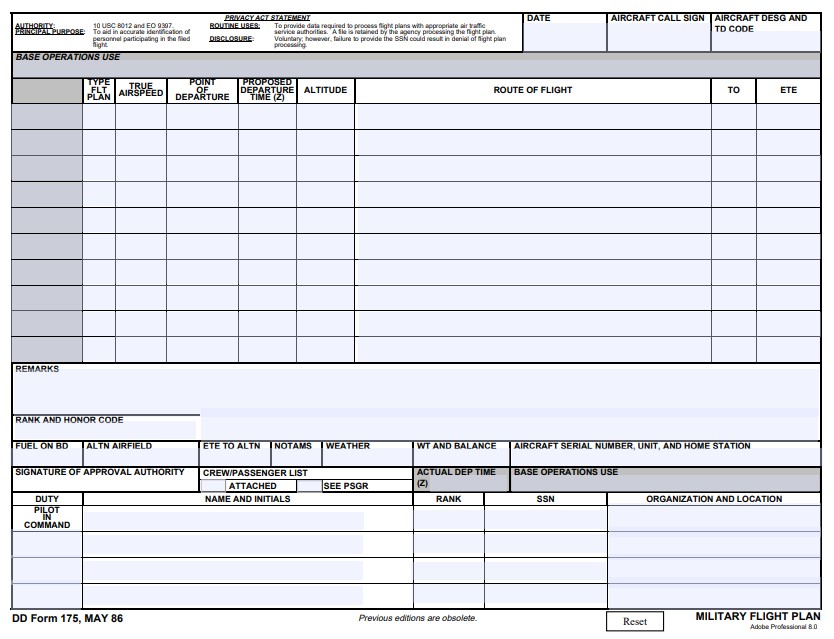Click the 'DD Form 175, MAY 86' text
834x639 pixels.
68,618
